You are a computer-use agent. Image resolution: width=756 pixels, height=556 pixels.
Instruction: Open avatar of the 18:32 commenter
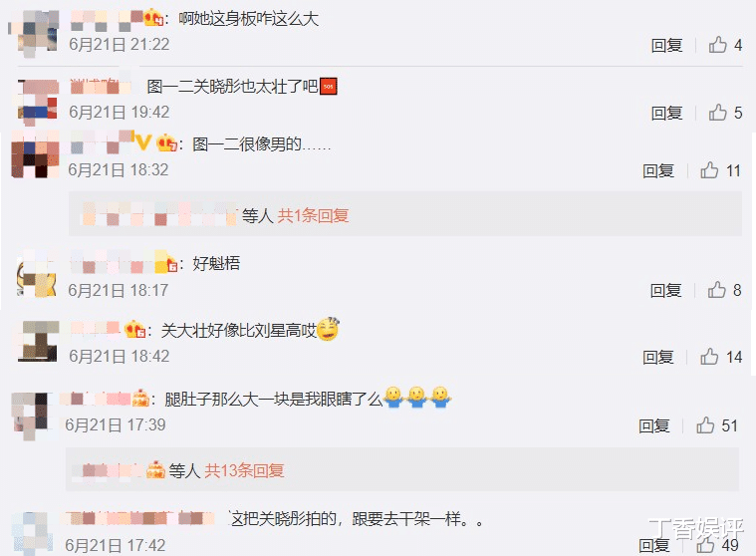coord(36,154)
